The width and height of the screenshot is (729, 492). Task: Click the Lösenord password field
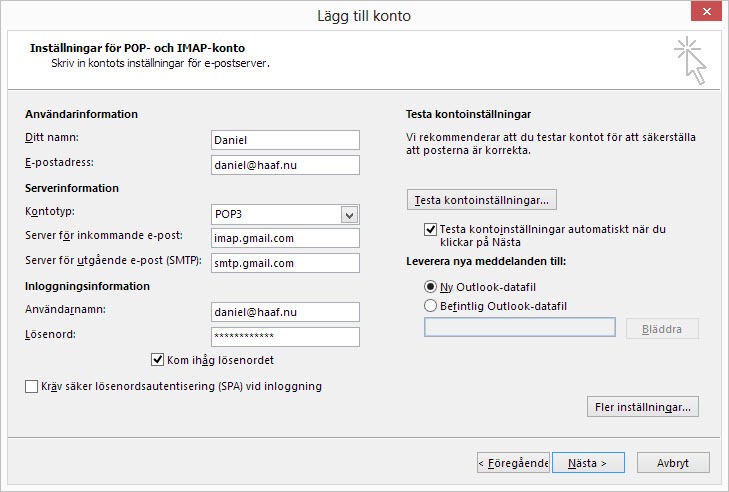point(285,337)
